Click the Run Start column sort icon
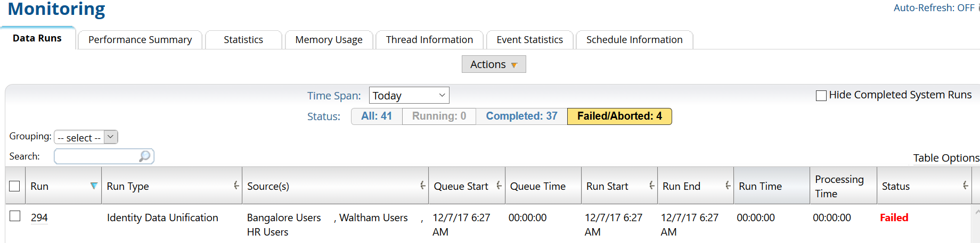The height and width of the screenshot is (243, 980). (x=651, y=185)
